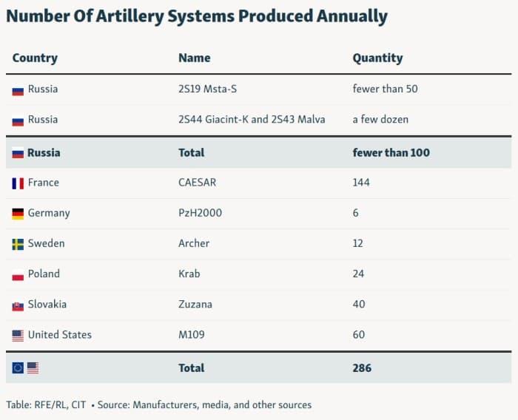Click the combined total quantity 286

coord(362,367)
